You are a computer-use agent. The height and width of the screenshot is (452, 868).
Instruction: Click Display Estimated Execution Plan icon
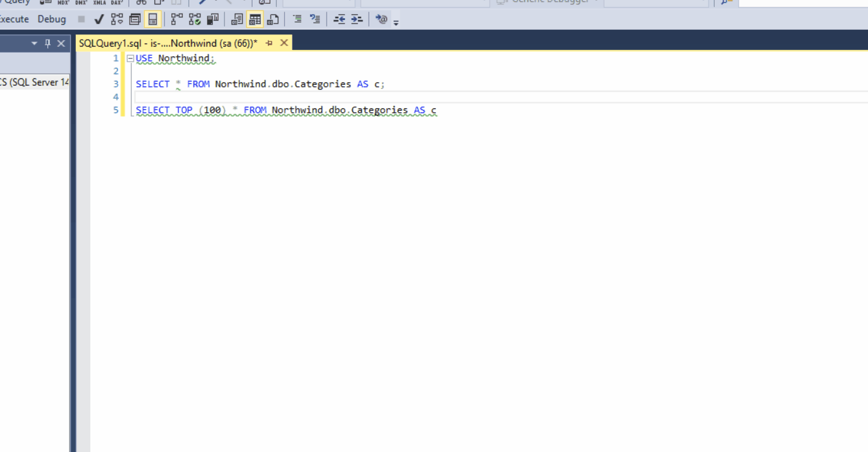click(117, 19)
